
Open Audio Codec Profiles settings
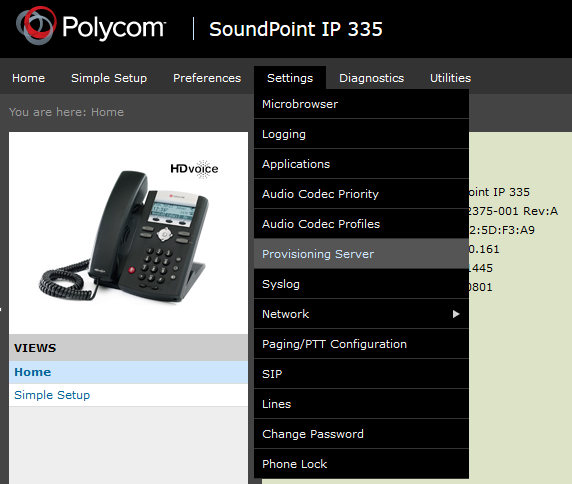pos(362,224)
